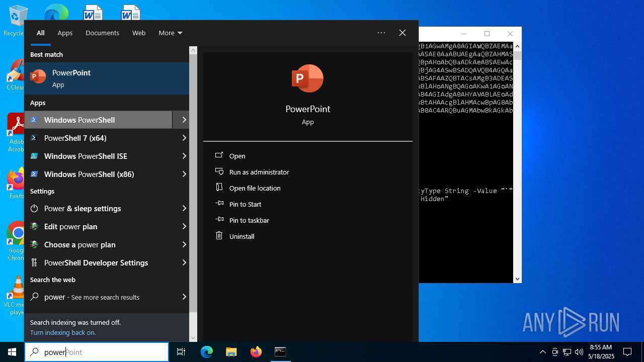Switch to the All search tab

tap(41, 33)
